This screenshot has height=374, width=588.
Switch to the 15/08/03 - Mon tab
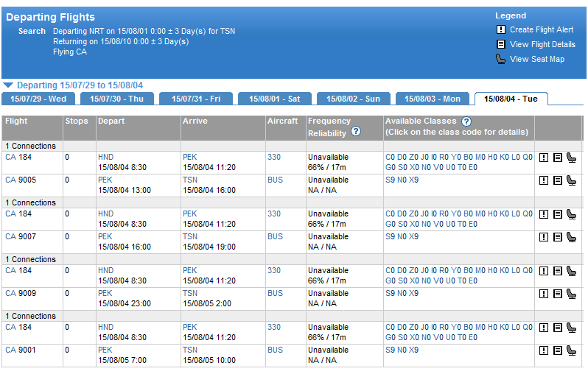pyautogui.click(x=432, y=99)
